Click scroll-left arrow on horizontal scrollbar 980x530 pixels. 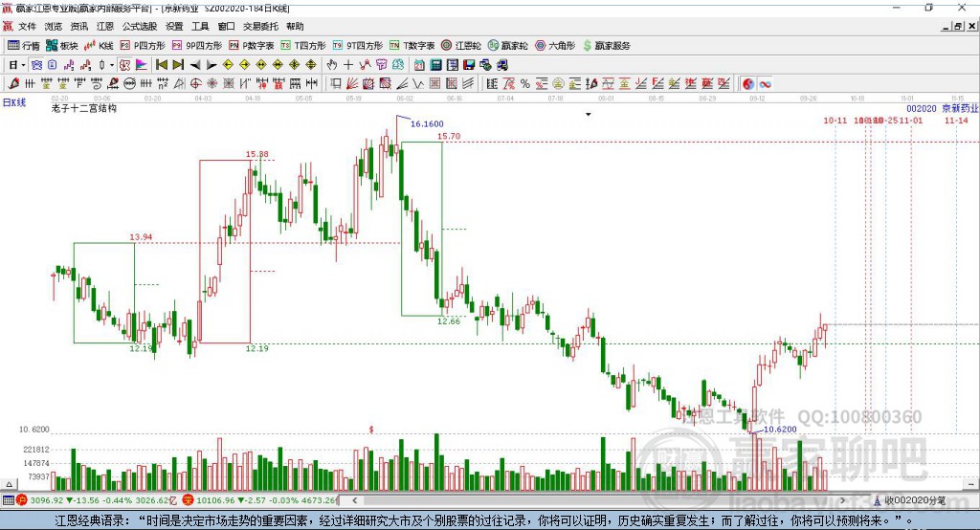tap(355, 500)
